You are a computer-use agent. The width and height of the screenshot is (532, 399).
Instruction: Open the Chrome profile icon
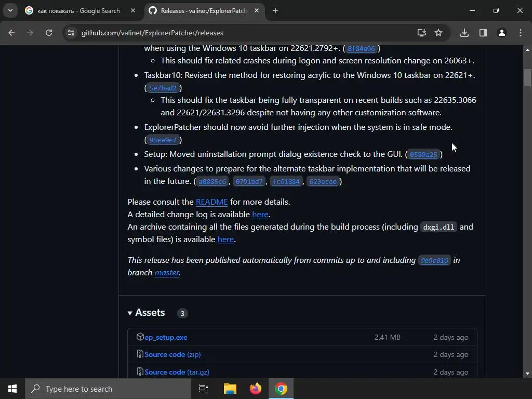click(x=501, y=33)
